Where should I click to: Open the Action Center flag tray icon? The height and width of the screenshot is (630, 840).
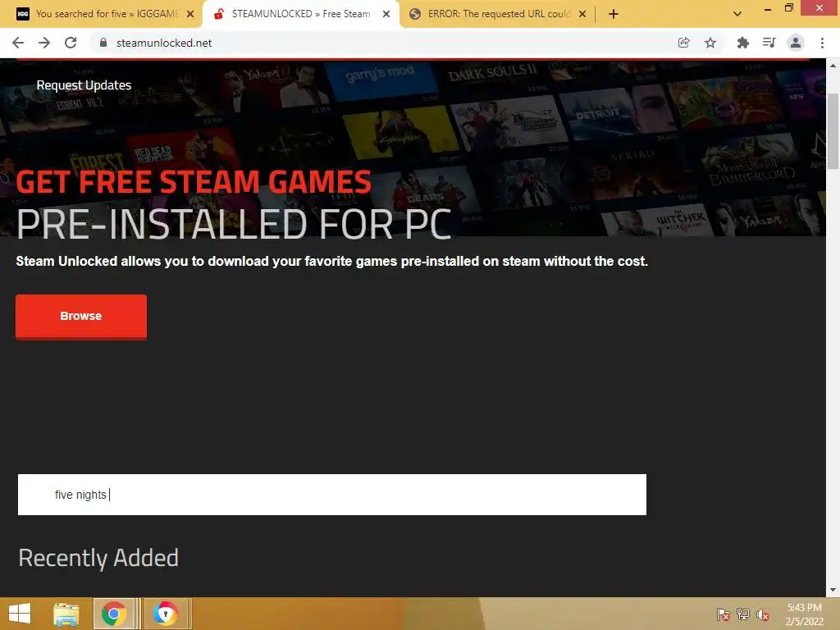723,614
